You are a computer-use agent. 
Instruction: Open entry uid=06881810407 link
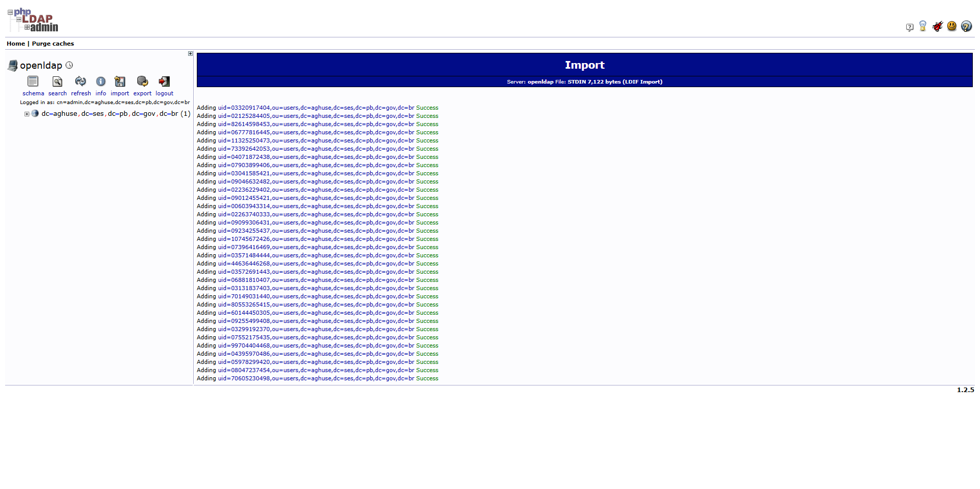click(x=316, y=280)
